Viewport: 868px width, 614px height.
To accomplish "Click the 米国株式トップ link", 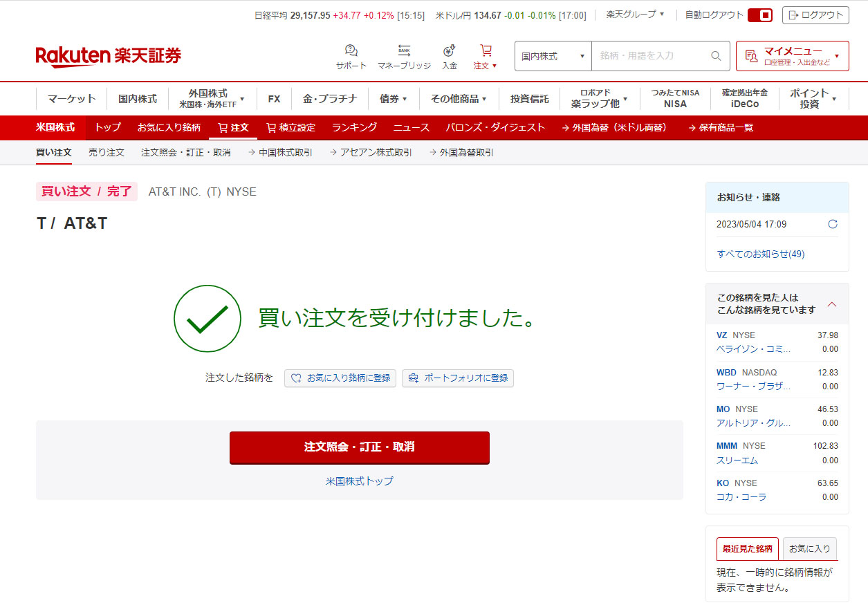I will click(x=359, y=481).
